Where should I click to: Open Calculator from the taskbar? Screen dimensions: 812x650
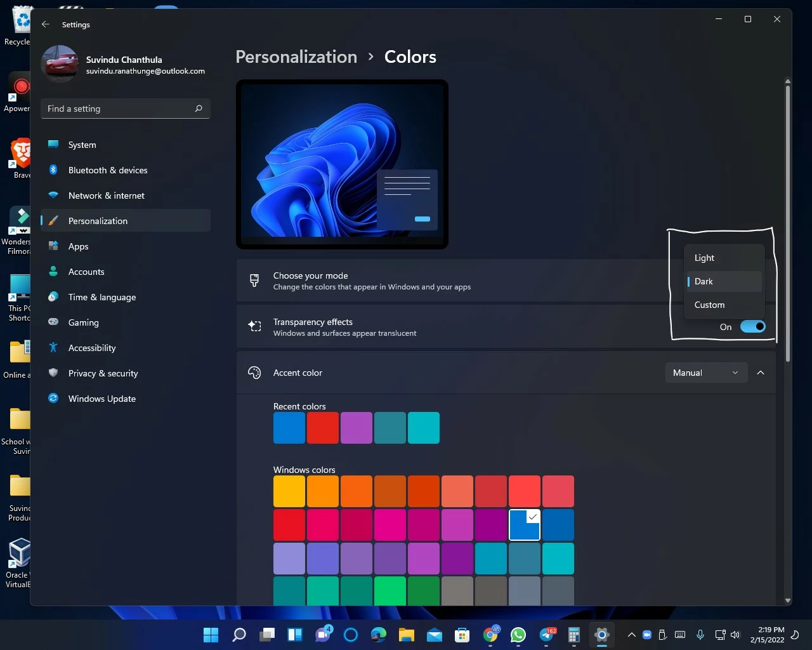coord(574,635)
